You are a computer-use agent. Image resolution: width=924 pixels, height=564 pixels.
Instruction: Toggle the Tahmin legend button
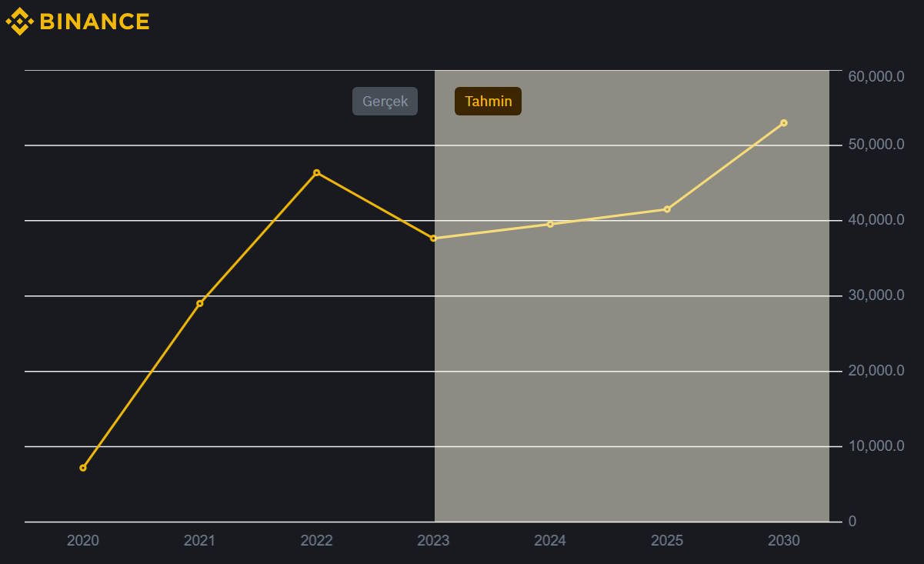[488, 102]
